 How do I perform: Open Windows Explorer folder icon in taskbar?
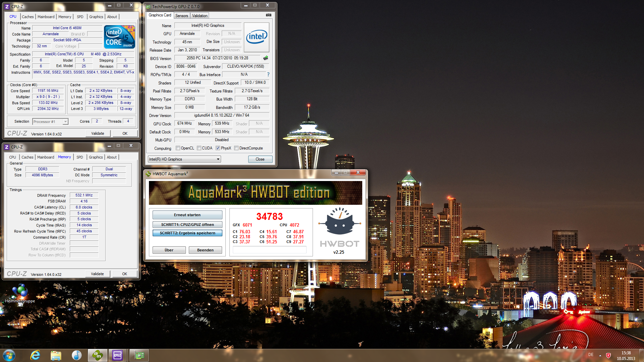(56, 355)
